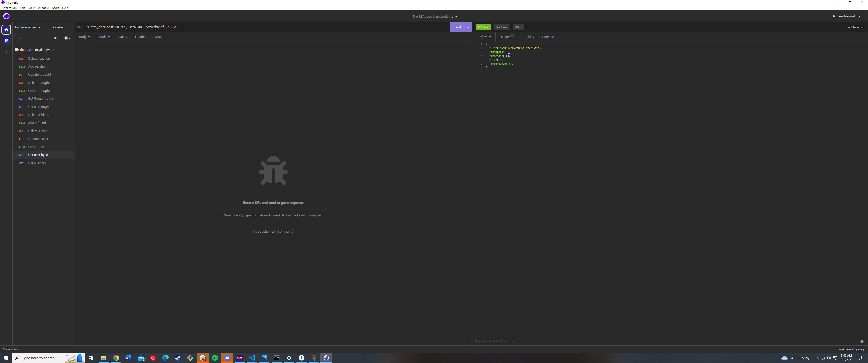Open the Tools menu
Screen dimensions: 868x363
click(55, 8)
